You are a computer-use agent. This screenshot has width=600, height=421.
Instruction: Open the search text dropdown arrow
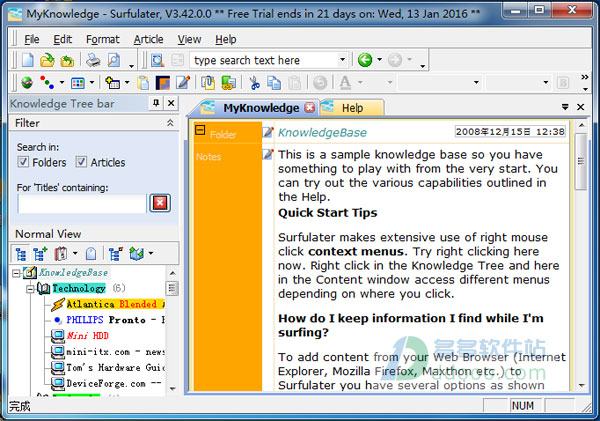click(x=342, y=60)
